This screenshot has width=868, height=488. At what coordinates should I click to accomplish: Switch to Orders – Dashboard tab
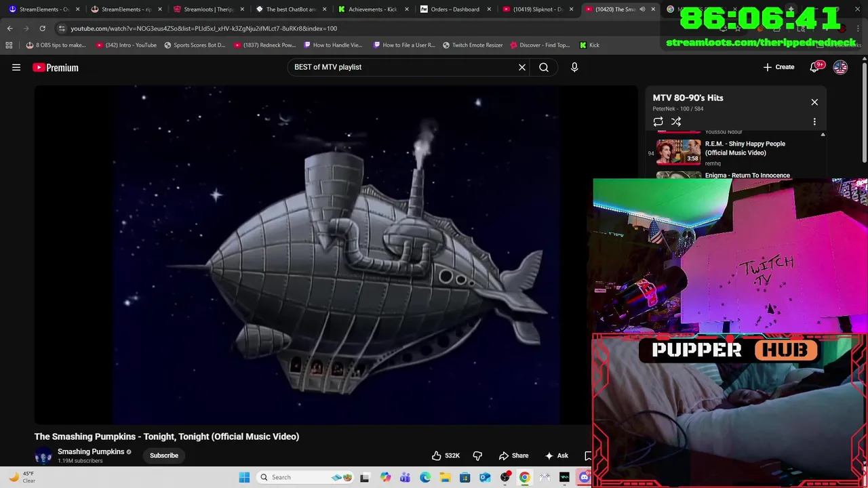(454, 9)
